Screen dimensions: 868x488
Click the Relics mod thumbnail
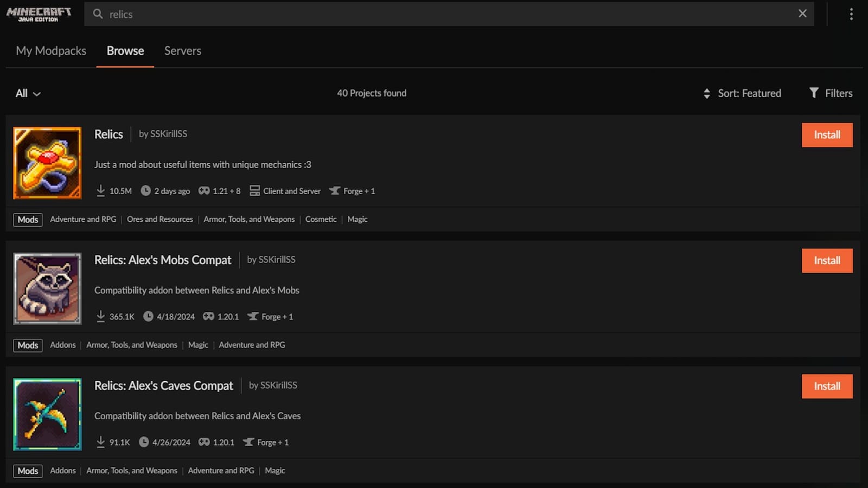47,163
